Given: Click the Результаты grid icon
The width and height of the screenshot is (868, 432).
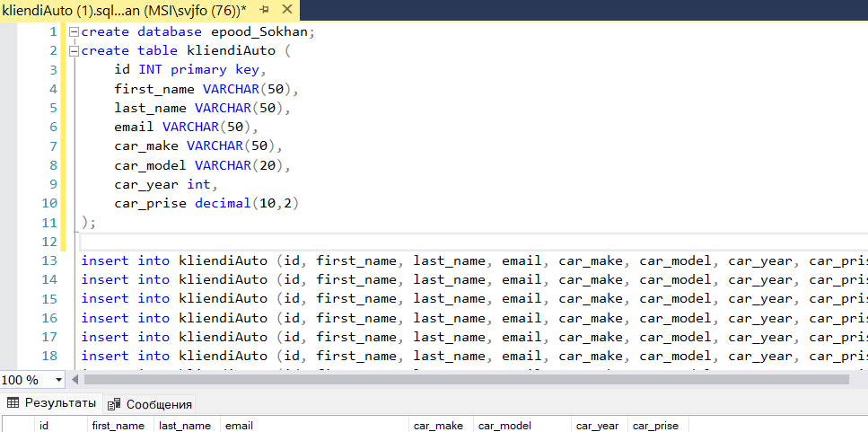Looking at the screenshot, I should [13, 402].
